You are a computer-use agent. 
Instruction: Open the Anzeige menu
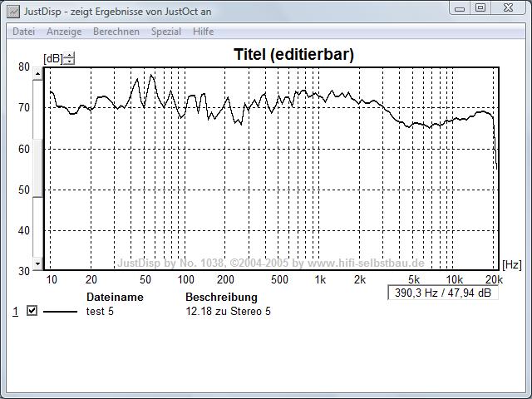click(64, 32)
